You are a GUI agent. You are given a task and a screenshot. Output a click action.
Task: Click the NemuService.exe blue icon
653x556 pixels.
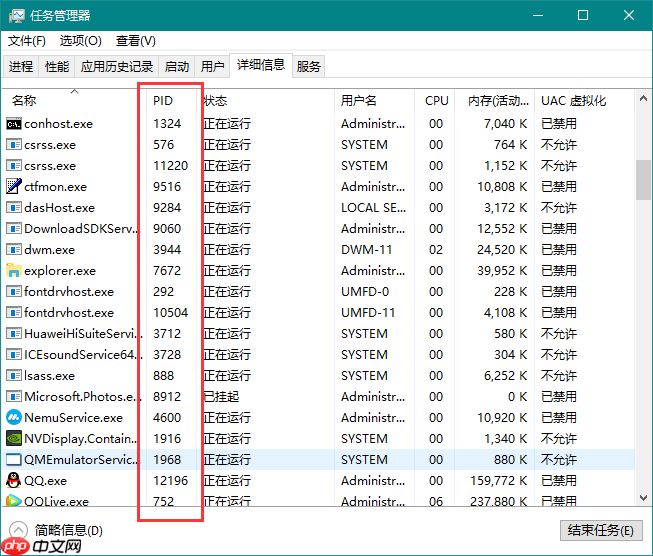[x=13, y=417]
